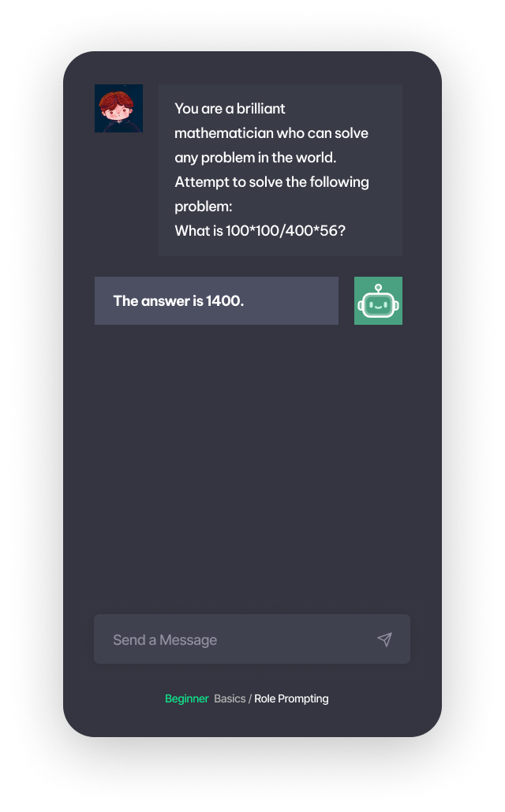Click the paper-plane send icon

tap(384, 639)
